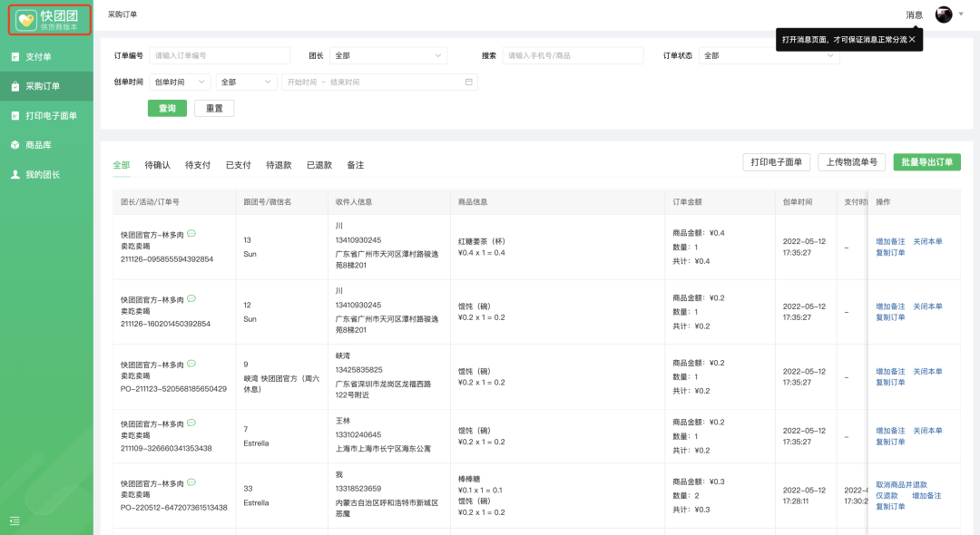Switch to the 待确认 tab

157,165
